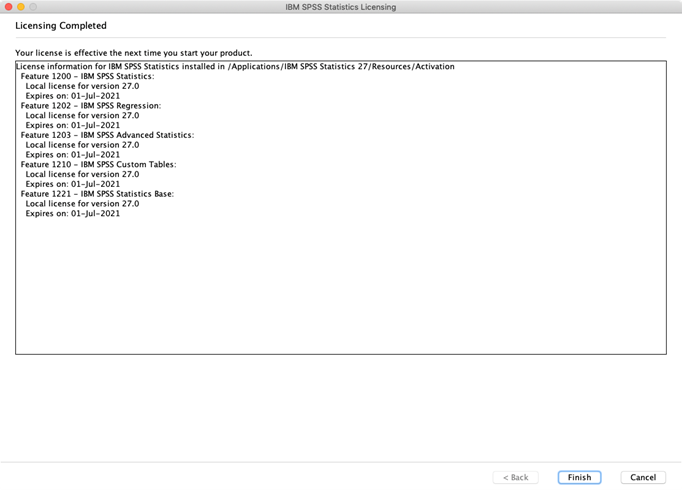Click the Finish button
Image resolution: width=682 pixels, height=490 pixels.
(x=579, y=477)
